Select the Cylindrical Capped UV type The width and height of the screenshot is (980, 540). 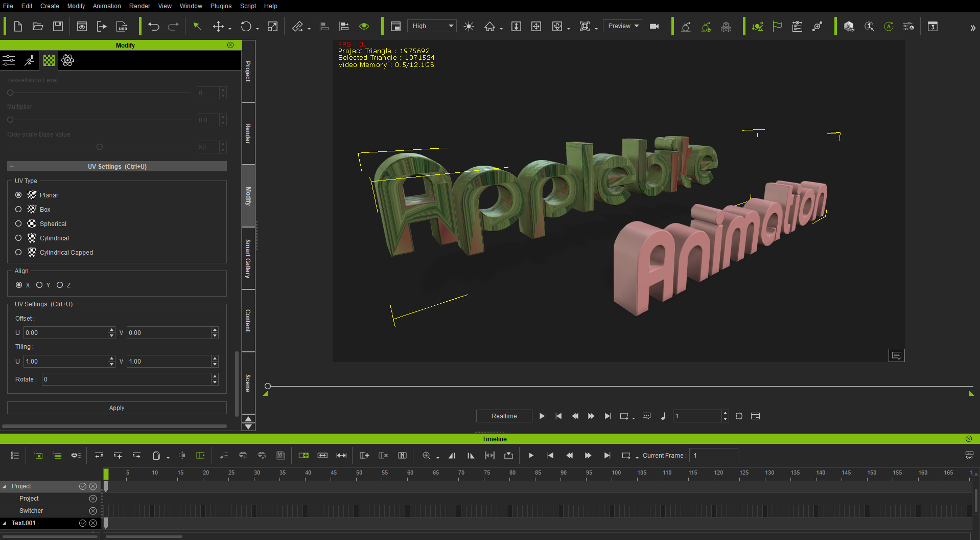pos(18,252)
